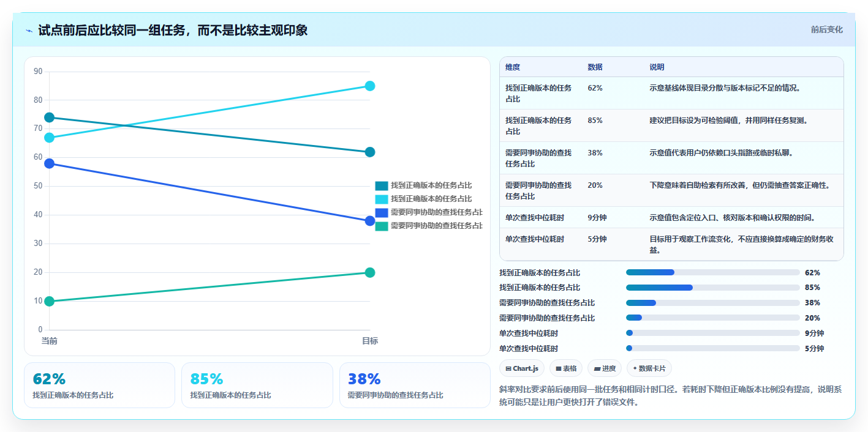Image resolution: width=868 pixels, height=432 pixels.
Task: Click the cyan data point at 85
Action: 370,86
